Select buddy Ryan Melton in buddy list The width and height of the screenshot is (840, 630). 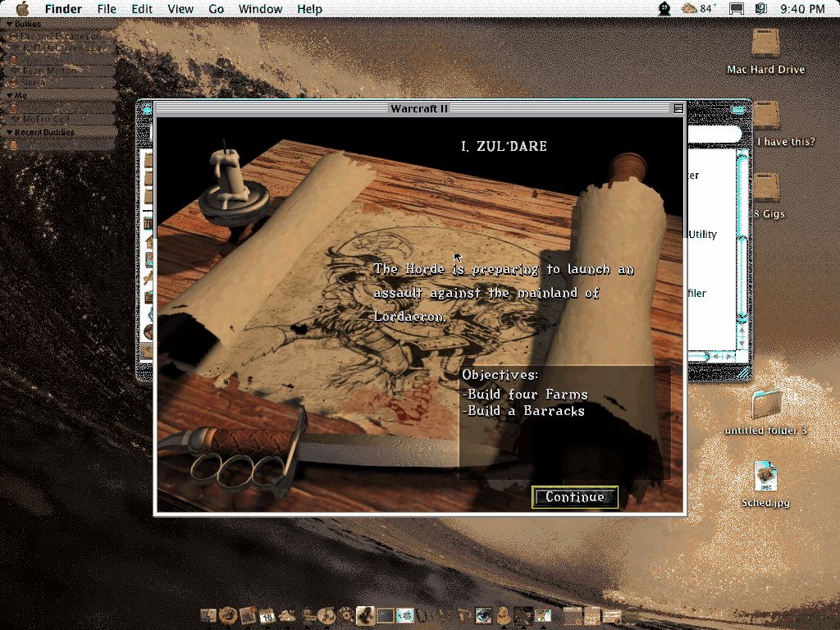click(60, 71)
